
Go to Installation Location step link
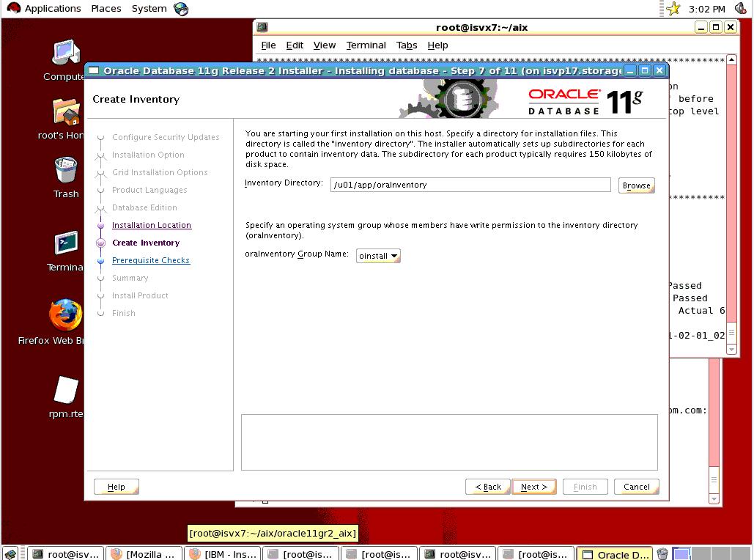coord(152,225)
